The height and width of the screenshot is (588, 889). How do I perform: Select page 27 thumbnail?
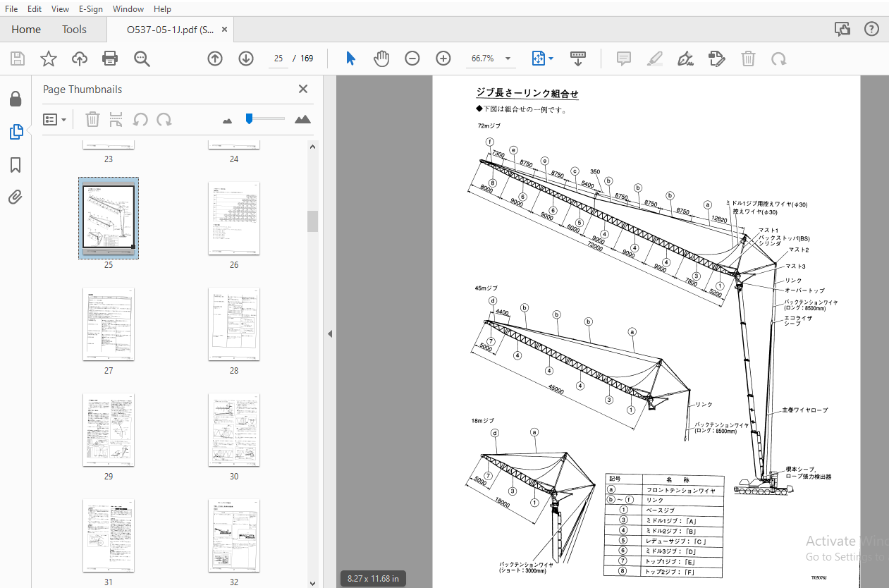pos(109,324)
